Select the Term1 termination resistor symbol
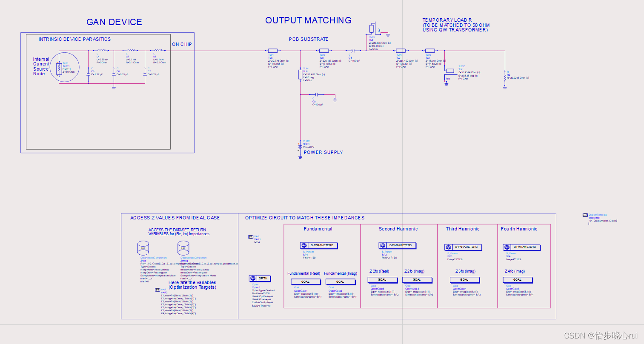This screenshot has width=644, height=344. point(59,69)
